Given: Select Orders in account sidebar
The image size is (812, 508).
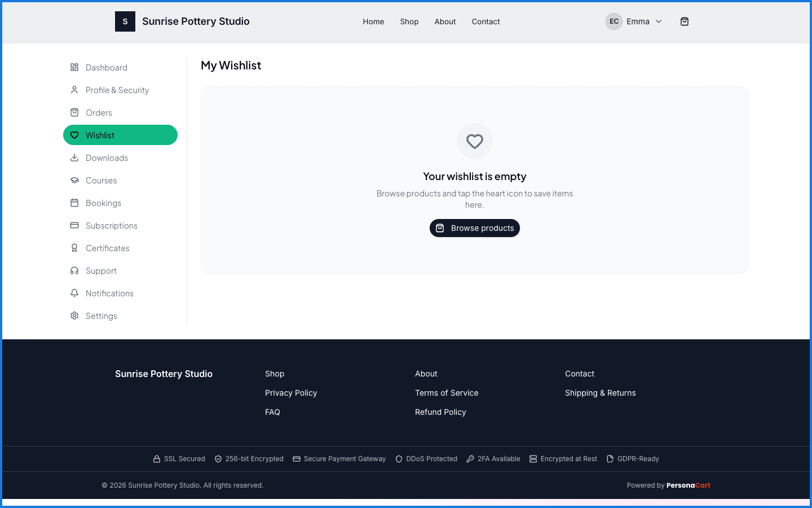Looking at the screenshot, I should [x=120, y=112].
